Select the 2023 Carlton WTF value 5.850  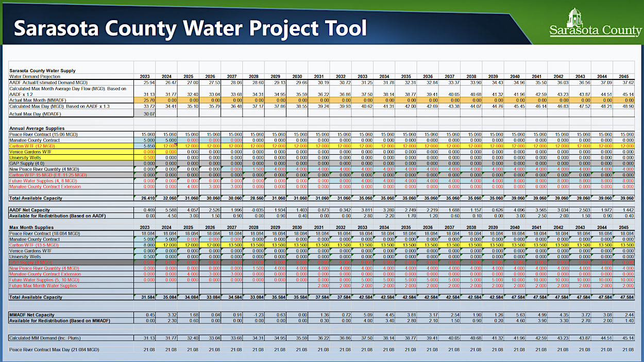click(x=144, y=146)
